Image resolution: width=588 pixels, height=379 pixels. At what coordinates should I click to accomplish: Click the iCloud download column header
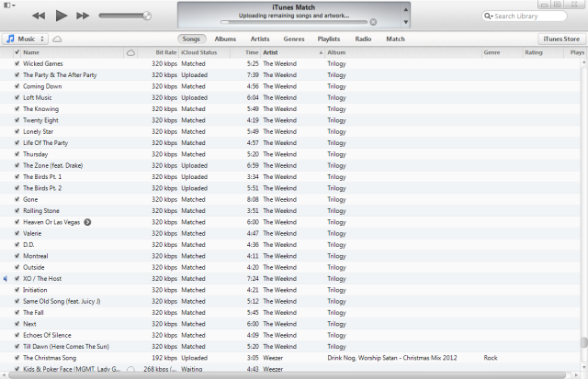coord(130,53)
